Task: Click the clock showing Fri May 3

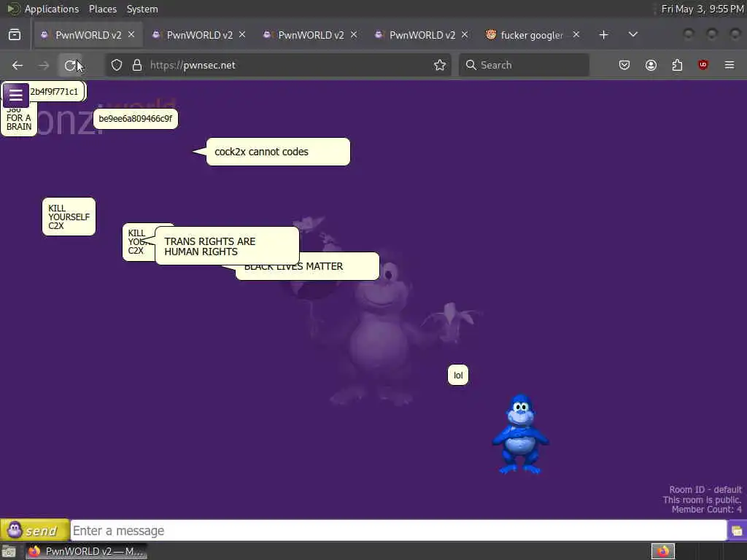Action: point(703,9)
